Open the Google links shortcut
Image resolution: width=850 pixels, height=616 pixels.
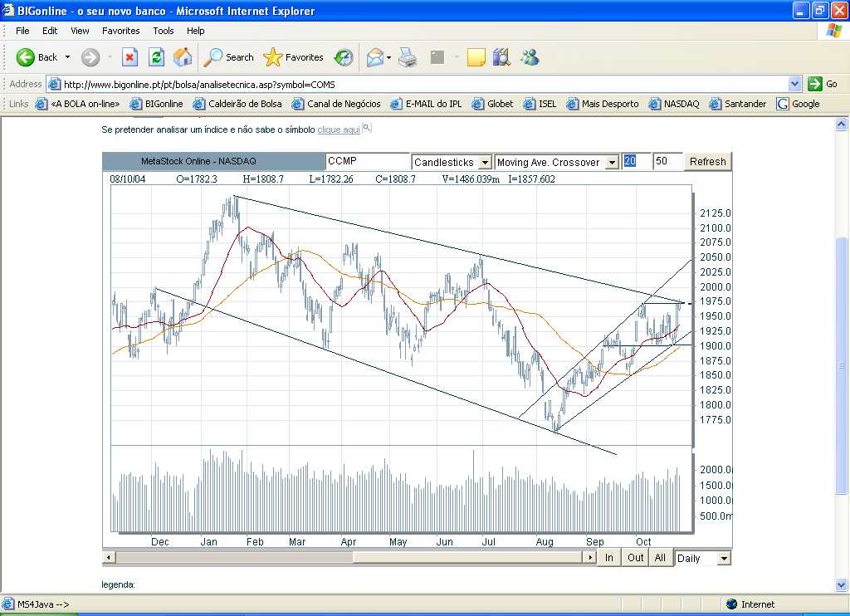[798, 104]
